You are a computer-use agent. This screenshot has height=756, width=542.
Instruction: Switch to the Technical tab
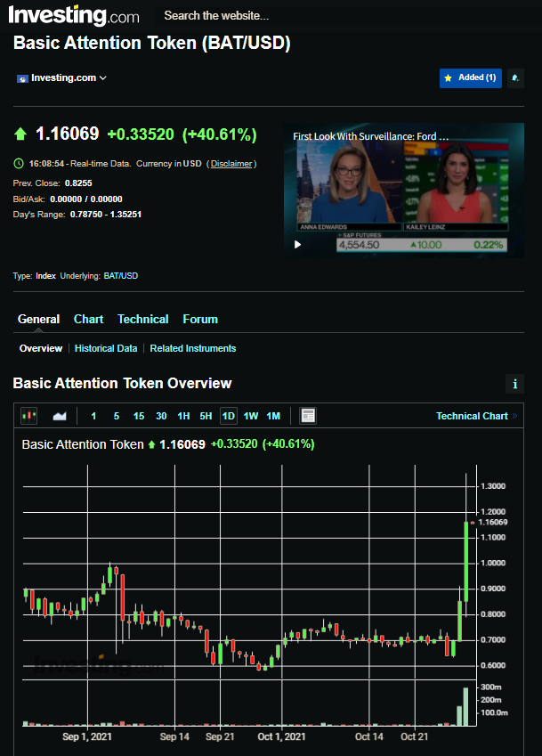[143, 319]
